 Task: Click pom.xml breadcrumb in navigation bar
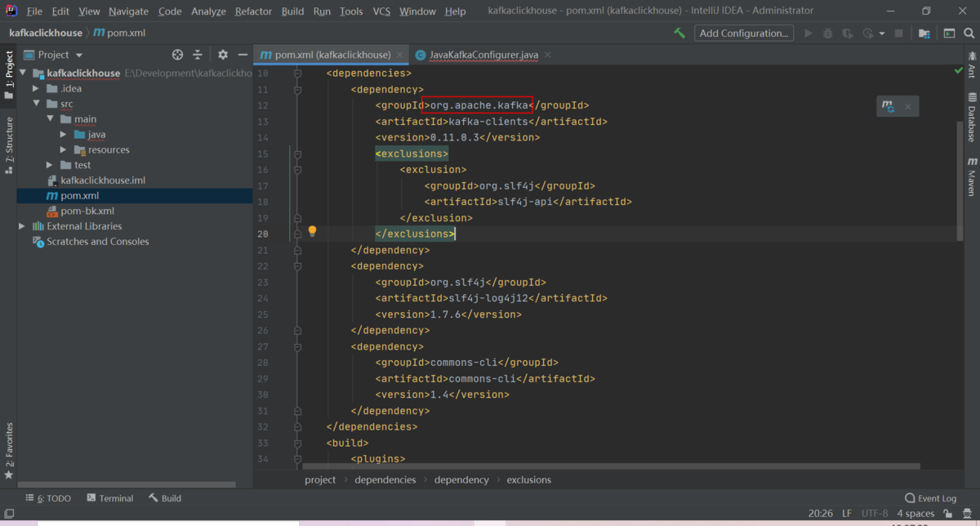[120, 33]
